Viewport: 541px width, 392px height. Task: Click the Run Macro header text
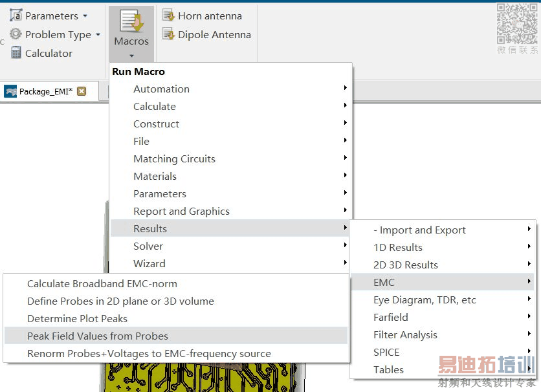pos(138,71)
